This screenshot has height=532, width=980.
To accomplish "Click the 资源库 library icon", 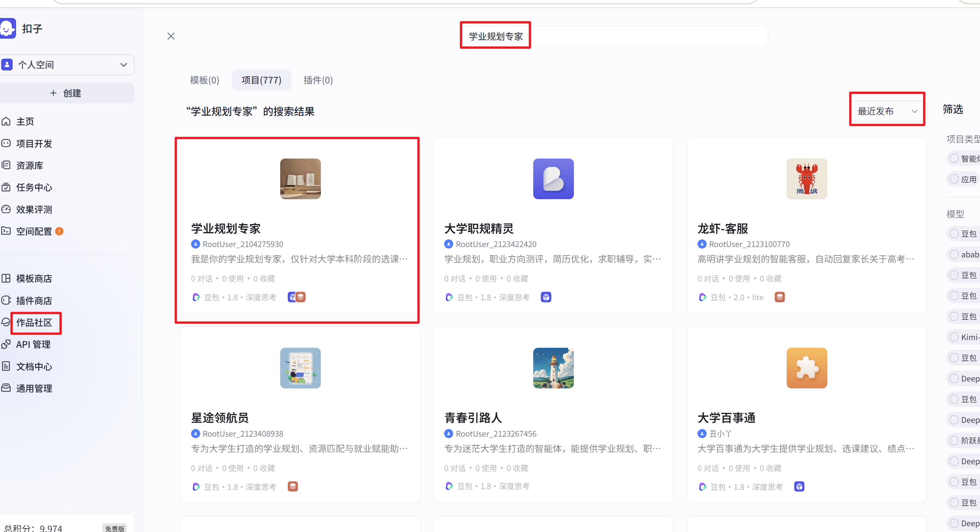I will 6,165.
